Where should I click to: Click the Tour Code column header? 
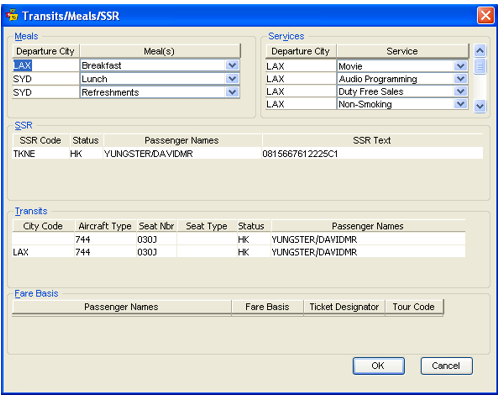pos(414,307)
